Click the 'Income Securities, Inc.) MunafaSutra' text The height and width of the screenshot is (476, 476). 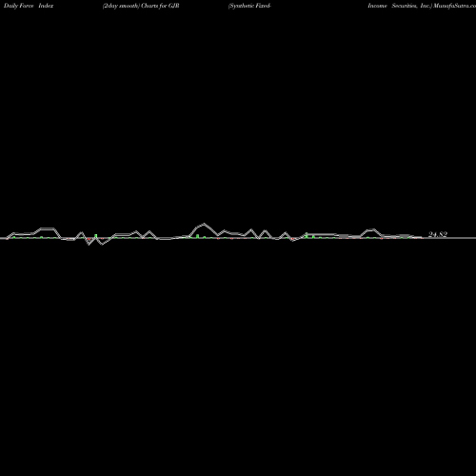[x=422, y=6]
